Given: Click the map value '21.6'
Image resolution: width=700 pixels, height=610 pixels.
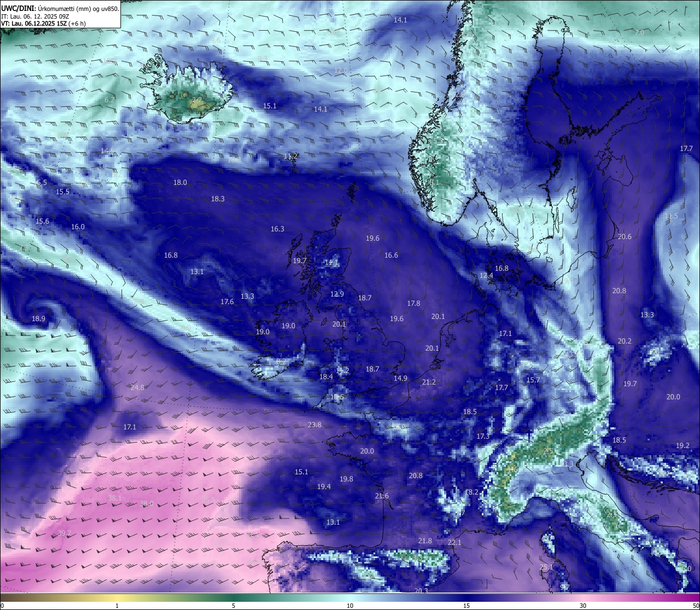Looking at the screenshot, I should pos(382,496).
